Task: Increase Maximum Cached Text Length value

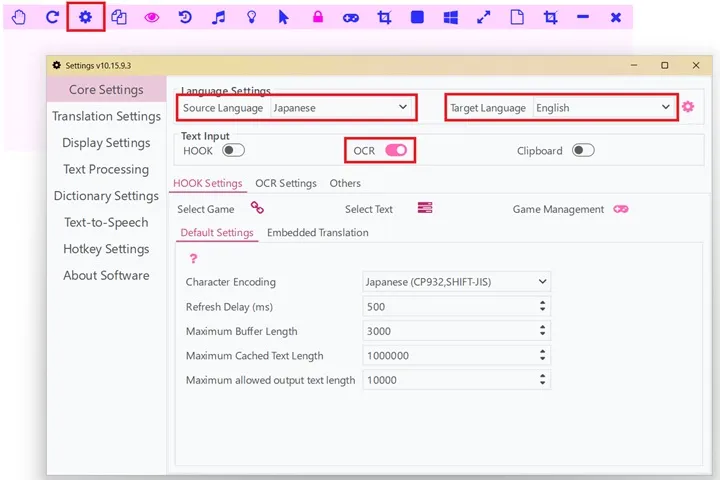Action: [x=542, y=351]
